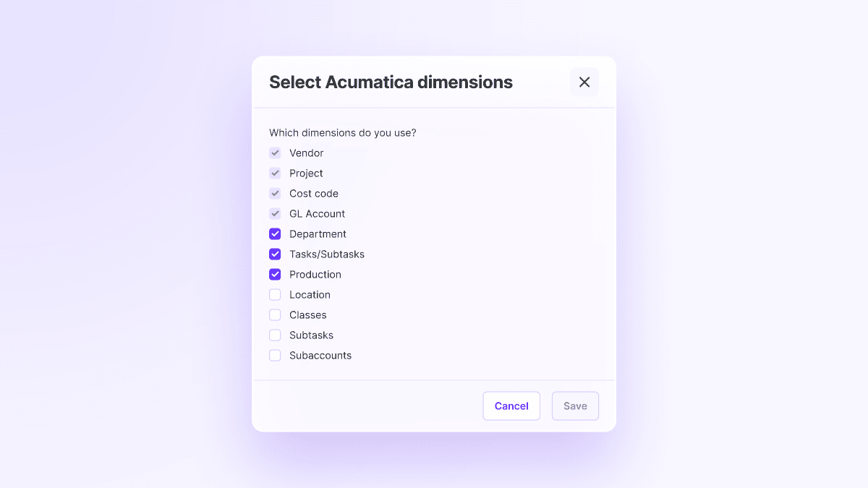Click the Production label text
Viewport: 868px width, 488px height.
315,274
